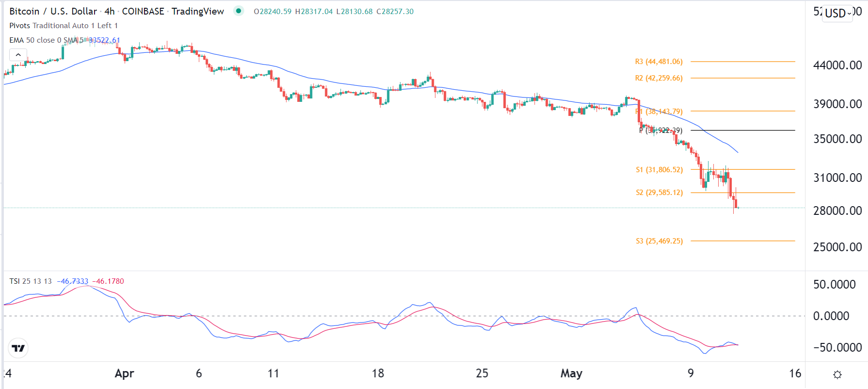Open the USD currency dropdown
868x389 pixels.
tap(838, 14)
